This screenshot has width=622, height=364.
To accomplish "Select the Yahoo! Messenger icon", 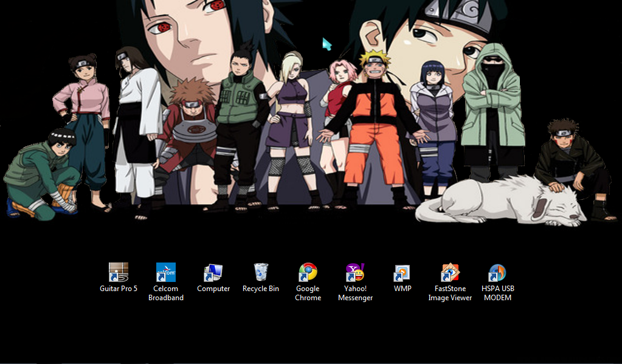I will (x=355, y=272).
